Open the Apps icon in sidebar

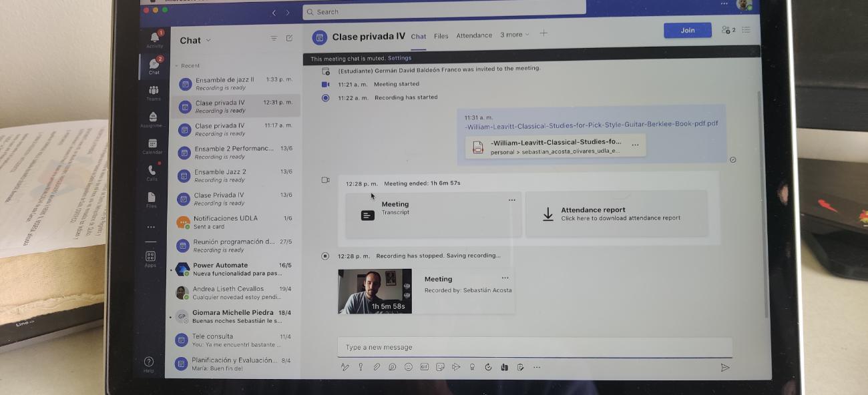pyautogui.click(x=150, y=258)
